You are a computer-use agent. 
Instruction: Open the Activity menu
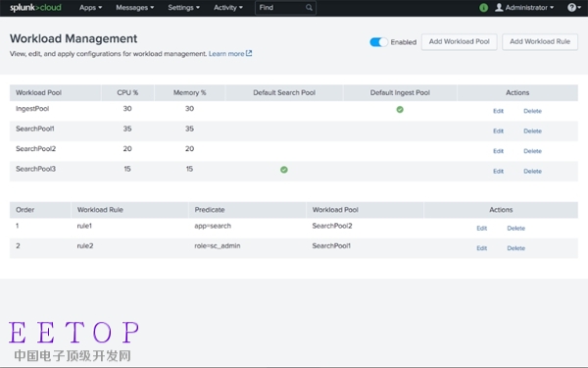click(228, 8)
